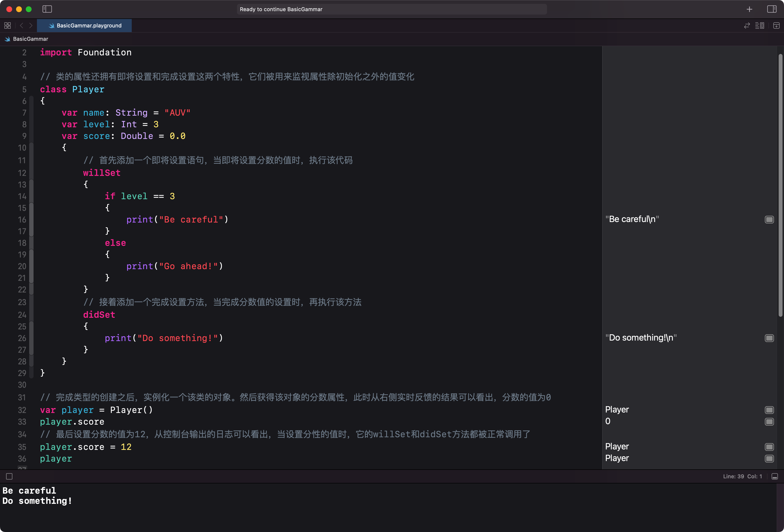The height and width of the screenshot is (532, 784).
Task: Click print("Be careful") in code
Action: click(x=177, y=219)
